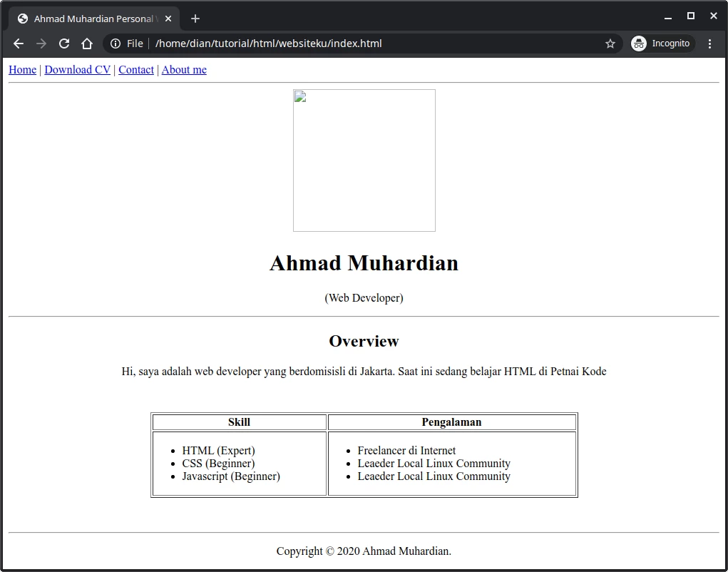View site information icon in address bar
This screenshot has width=728, height=572.
pyautogui.click(x=116, y=44)
